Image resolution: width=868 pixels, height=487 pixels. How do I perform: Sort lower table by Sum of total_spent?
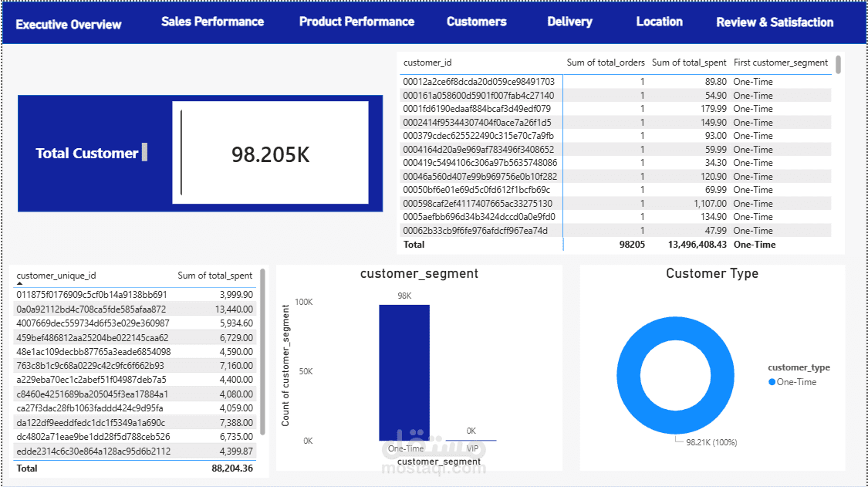click(x=214, y=276)
